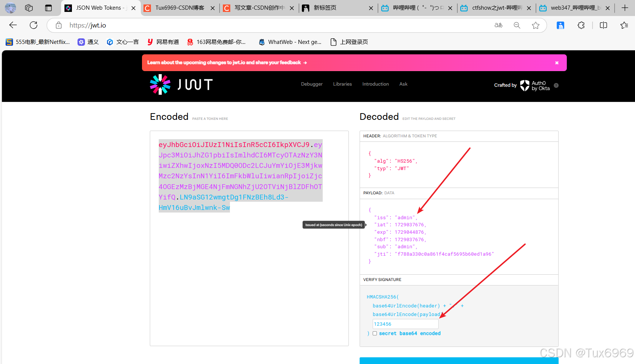Screen dimensions: 635x364
Task: Open the browser extensions puzzle icon
Action: [581, 25]
